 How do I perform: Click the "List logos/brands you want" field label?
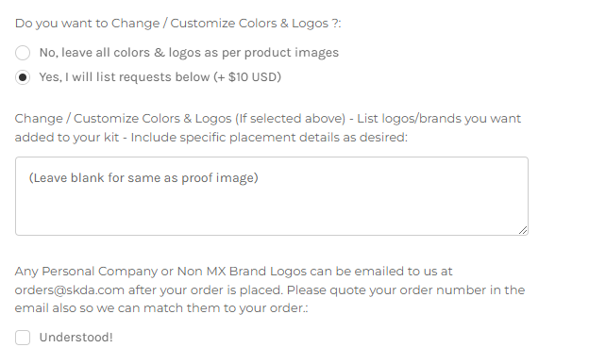(439, 119)
